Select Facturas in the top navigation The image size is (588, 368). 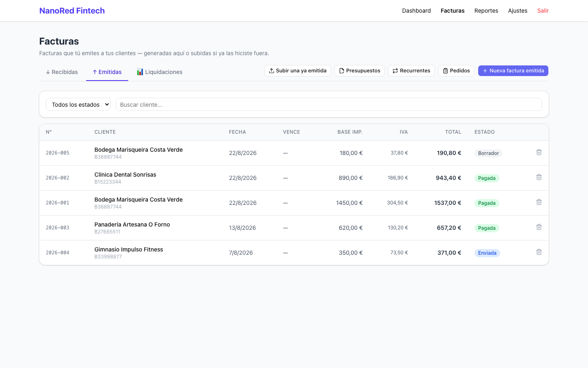(452, 11)
